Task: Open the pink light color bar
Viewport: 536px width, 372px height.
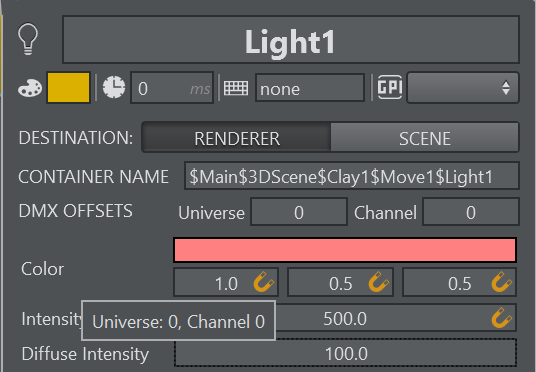Action: coord(345,250)
